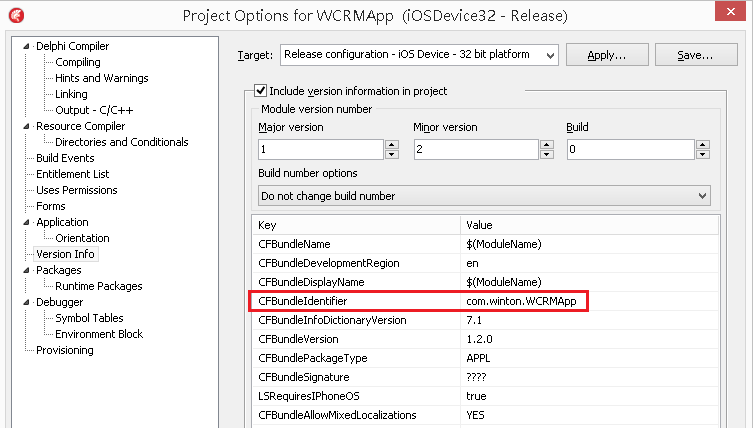Toggle Include version information in project

point(260,90)
